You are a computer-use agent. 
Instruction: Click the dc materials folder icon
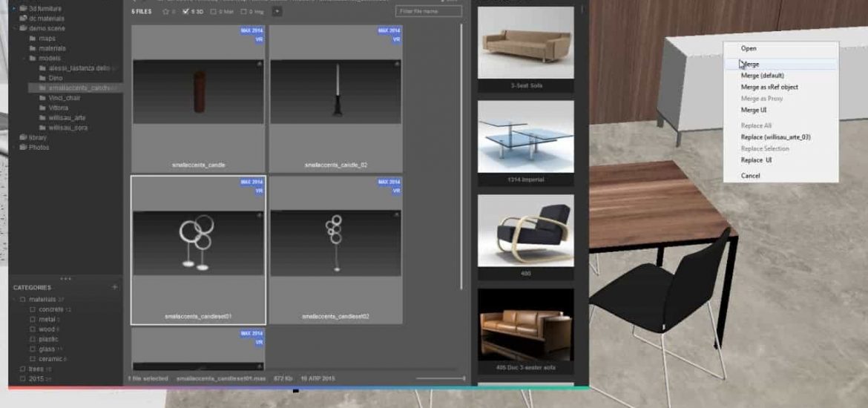[22, 19]
